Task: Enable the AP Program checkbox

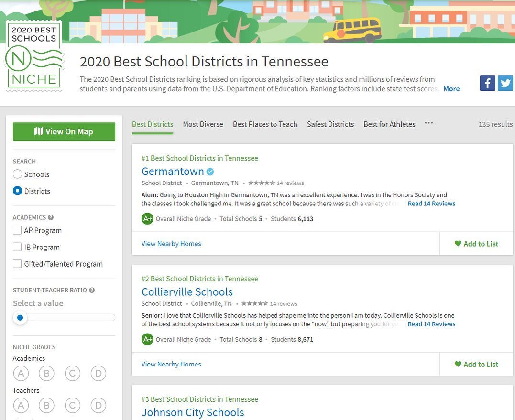Action: tap(17, 230)
